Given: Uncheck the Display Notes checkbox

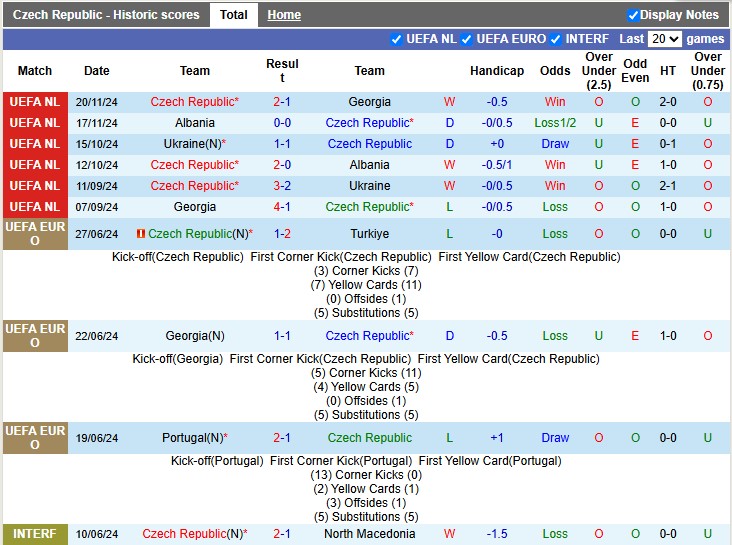Looking at the screenshot, I should 632,15.
